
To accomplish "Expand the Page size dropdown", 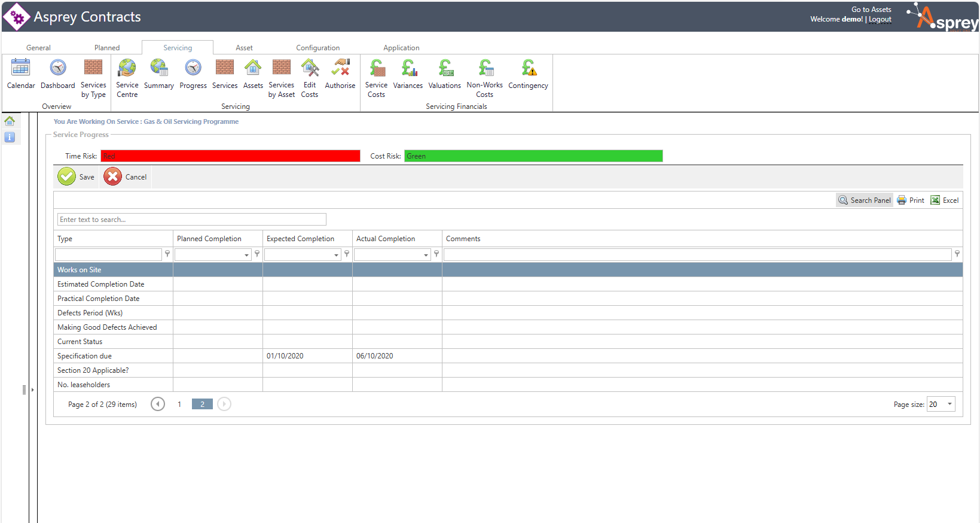I will pyautogui.click(x=950, y=404).
